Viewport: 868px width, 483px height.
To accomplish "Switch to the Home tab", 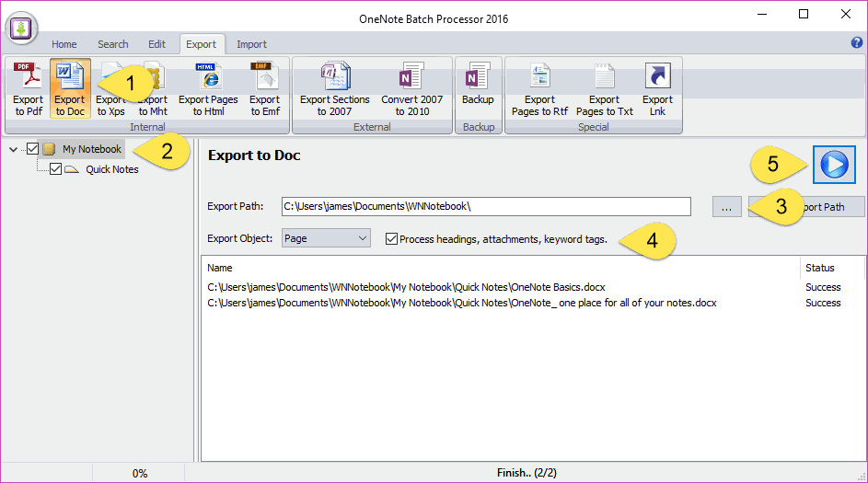I will pyautogui.click(x=64, y=44).
